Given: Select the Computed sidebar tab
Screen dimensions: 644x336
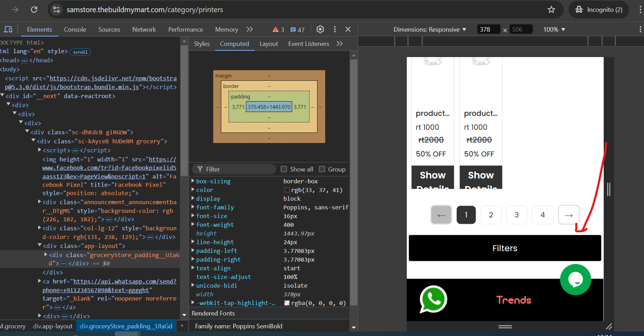Looking at the screenshot, I should (234, 44).
